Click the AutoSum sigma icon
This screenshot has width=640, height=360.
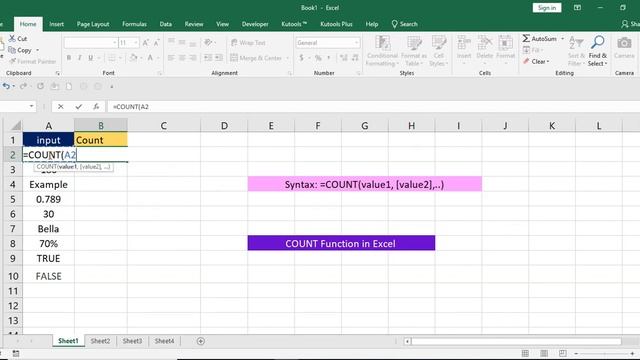click(526, 38)
